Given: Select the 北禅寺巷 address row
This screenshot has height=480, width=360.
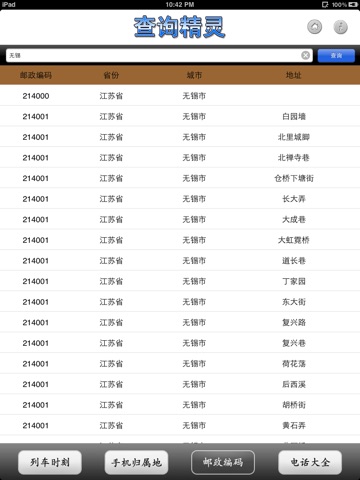Looking at the screenshot, I should coord(180,158).
